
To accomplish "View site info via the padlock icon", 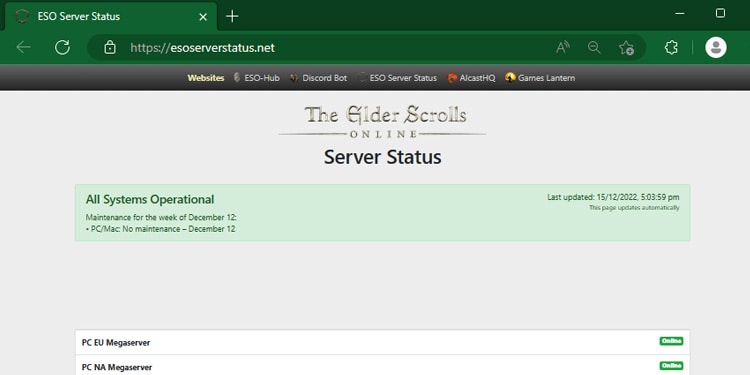I will (110, 47).
